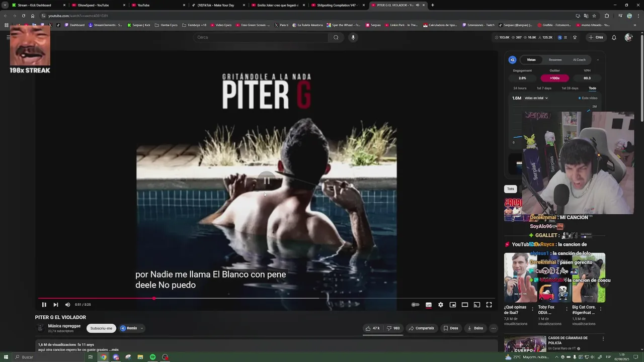Open options for the 'Toby Fox ODIA' short
Viewport: 644px width, 362px height.
pyautogui.click(x=567, y=309)
